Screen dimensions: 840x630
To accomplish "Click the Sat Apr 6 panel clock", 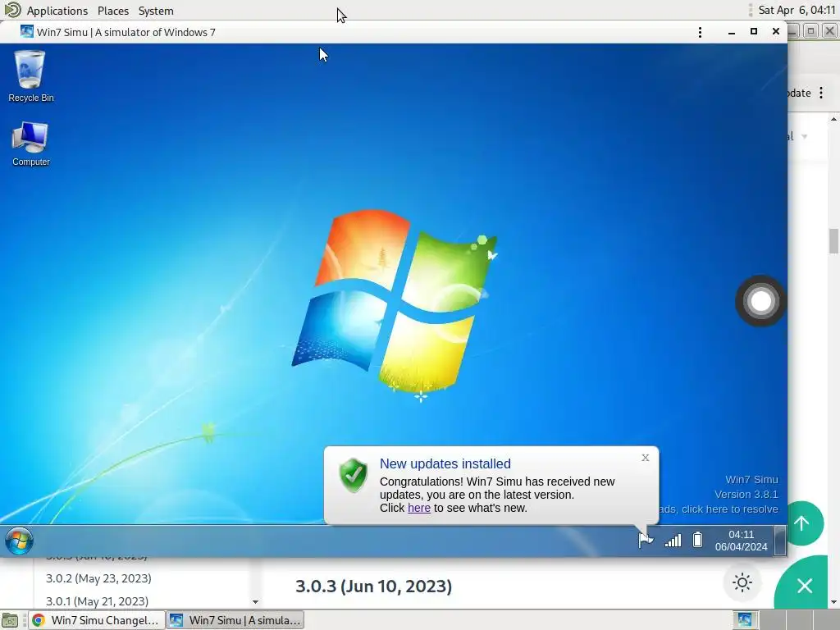I will (x=797, y=10).
